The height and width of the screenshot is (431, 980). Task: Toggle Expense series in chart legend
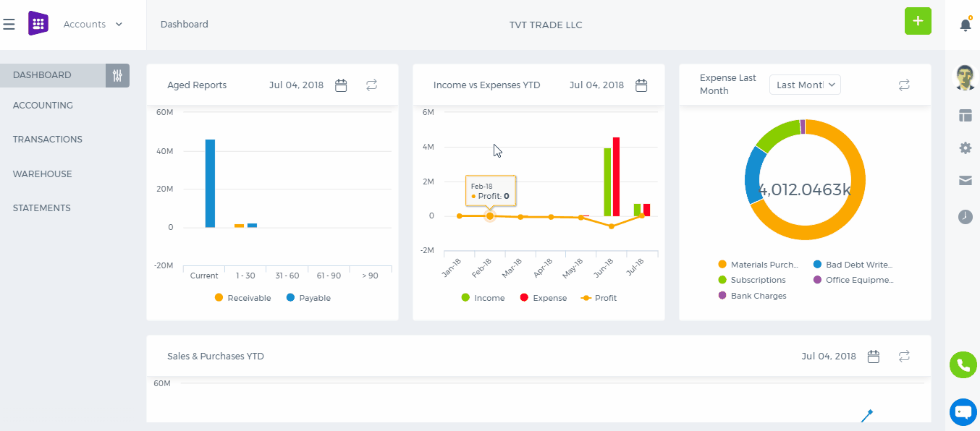pyautogui.click(x=543, y=298)
